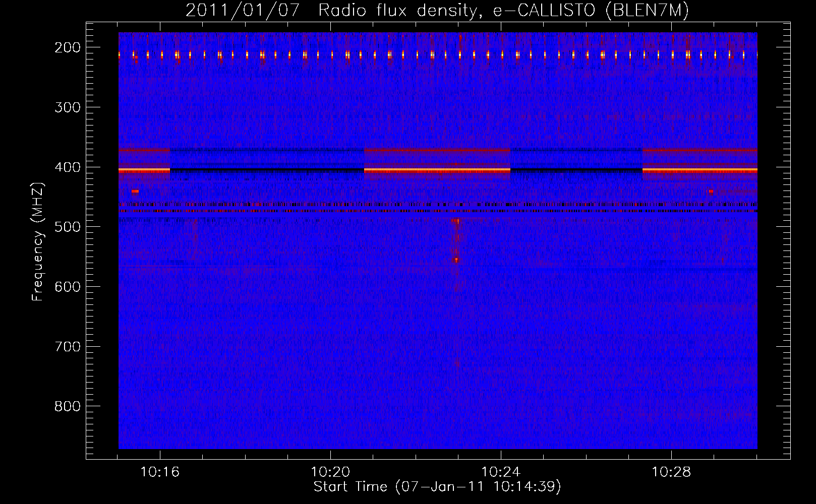Click the 600 frequency tick label
This screenshot has width=816, height=504.
click(x=68, y=287)
